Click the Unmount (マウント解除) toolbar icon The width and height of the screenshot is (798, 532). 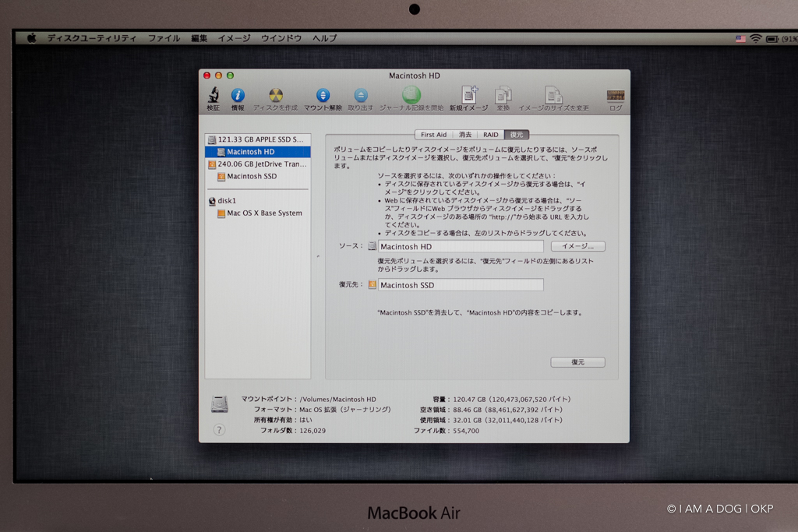click(323, 95)
